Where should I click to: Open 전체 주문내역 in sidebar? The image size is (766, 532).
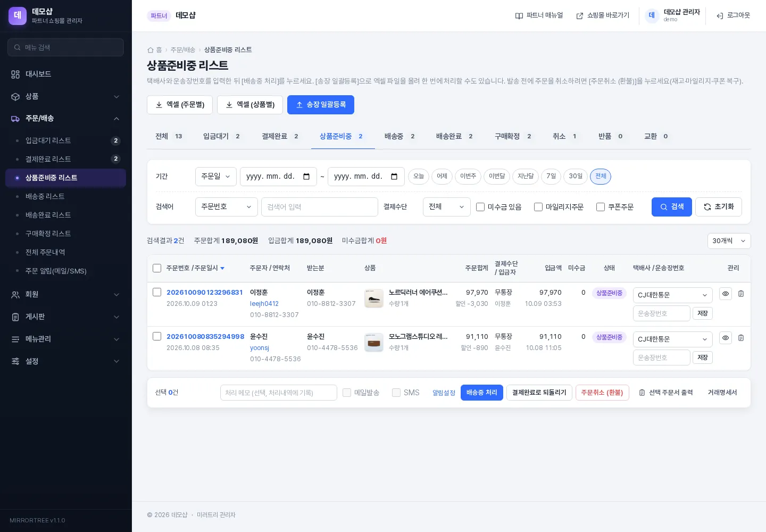point(66,252)
